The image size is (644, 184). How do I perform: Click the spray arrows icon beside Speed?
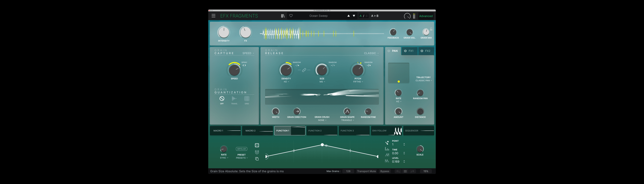pyautogui.click(x=244, y=65)
